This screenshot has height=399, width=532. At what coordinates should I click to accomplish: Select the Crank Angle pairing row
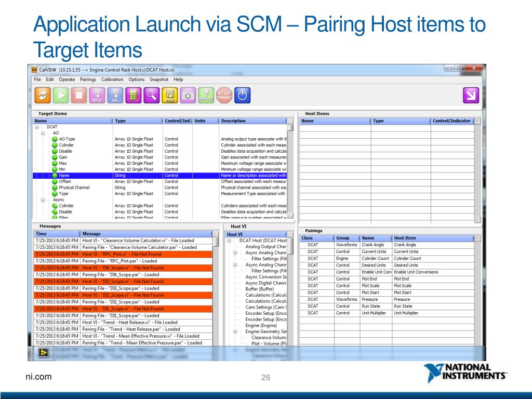pos(387,245)
